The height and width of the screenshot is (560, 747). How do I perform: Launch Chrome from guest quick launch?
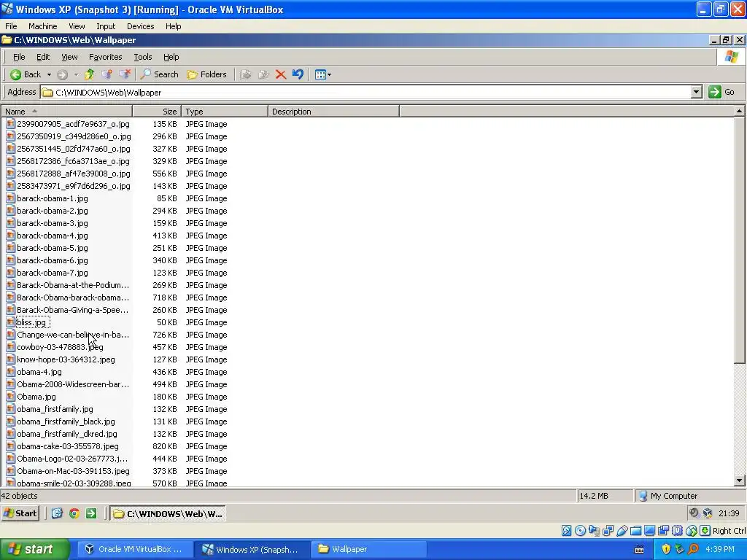point(74,513)
